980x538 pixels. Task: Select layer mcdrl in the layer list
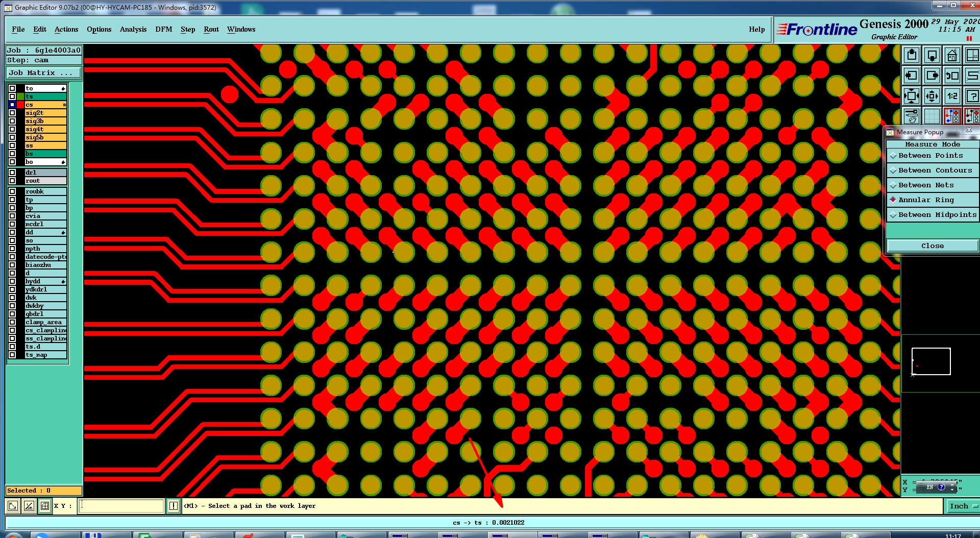[x=45, y=224]
